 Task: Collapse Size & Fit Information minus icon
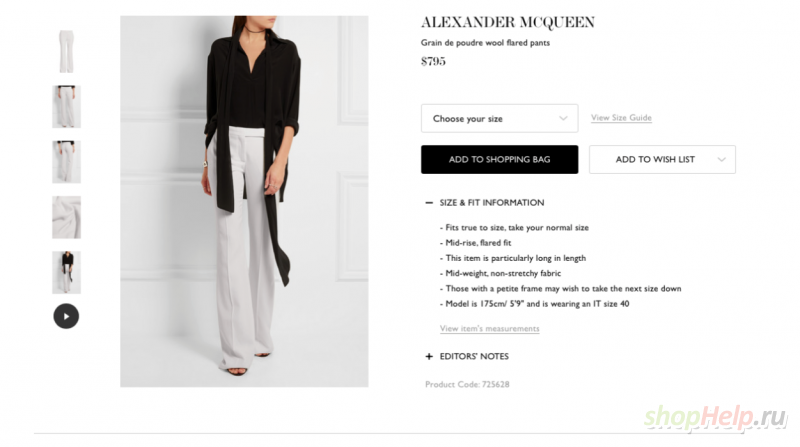[x=429, y=203]
